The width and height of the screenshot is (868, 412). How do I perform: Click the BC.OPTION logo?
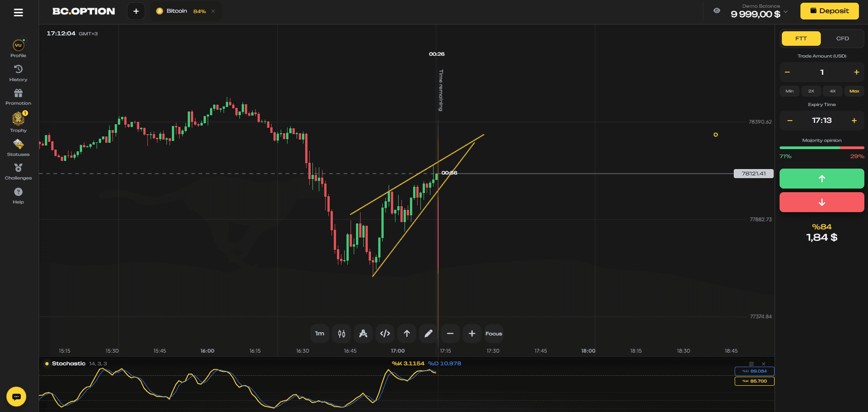[83, 11]
